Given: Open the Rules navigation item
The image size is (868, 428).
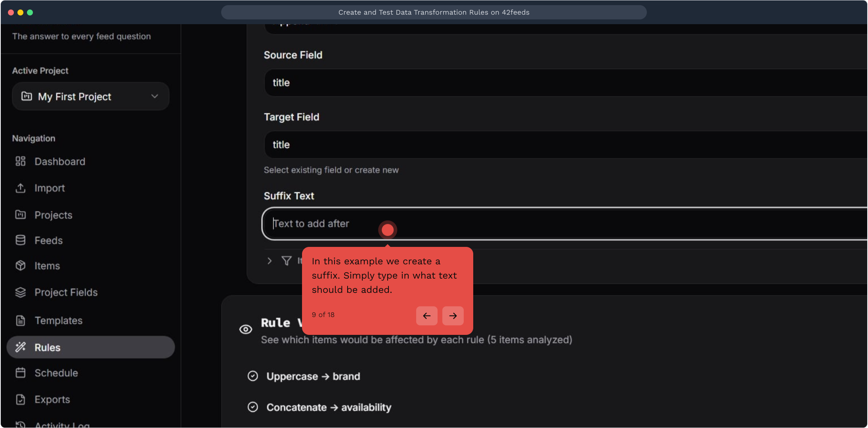Looking at the screenshot, I should pyautogui.click(x=90, y=347).
